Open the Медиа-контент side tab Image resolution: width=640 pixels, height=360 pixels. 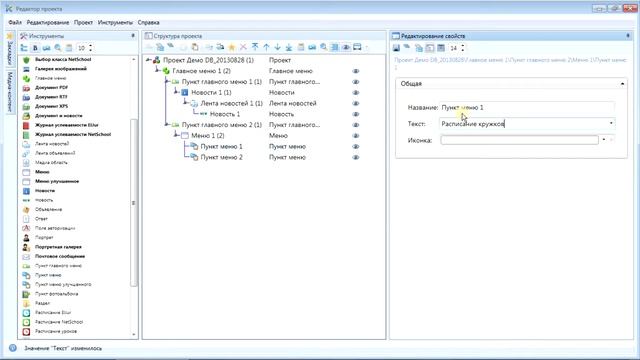(11, 91)
